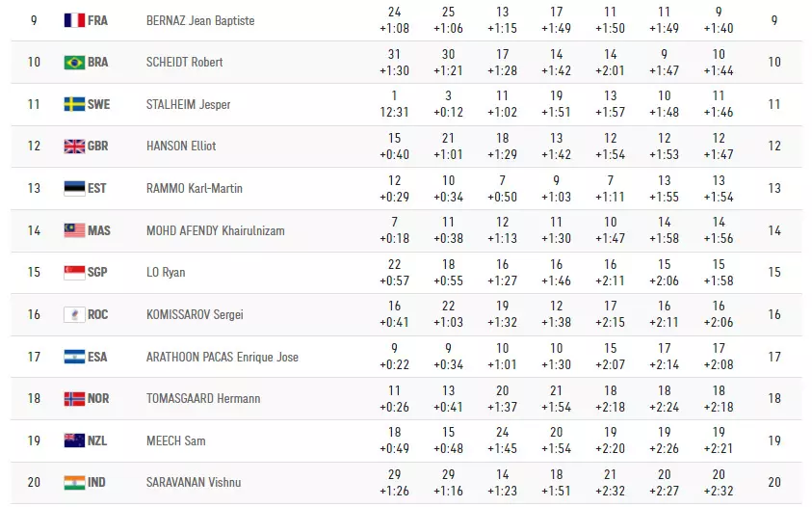
Task: Select STALHEIM Jesper's name
Action: (188, 104)
